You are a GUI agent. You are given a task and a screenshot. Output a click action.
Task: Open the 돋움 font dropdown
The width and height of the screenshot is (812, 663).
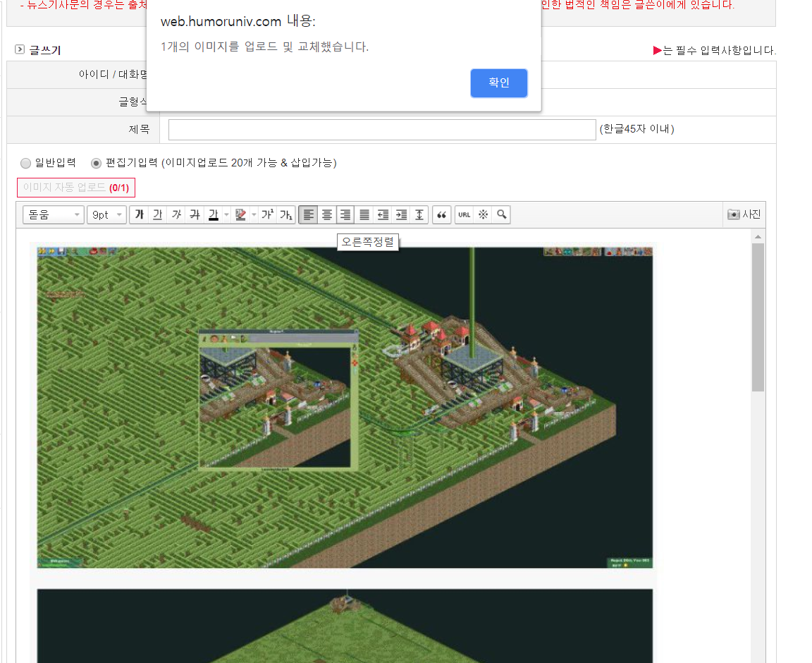click(54, 215)
